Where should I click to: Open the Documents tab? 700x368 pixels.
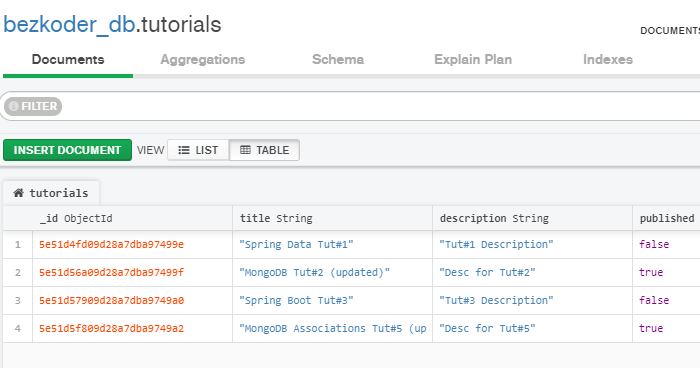click(68, 59)
